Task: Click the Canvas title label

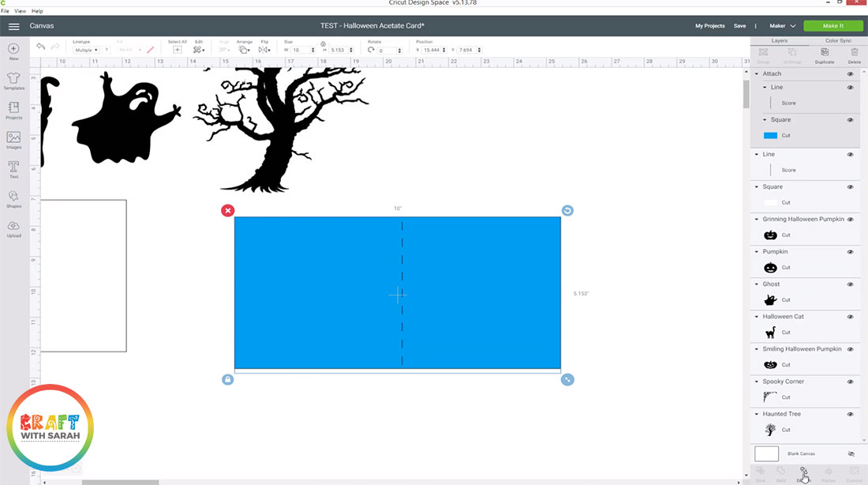Action: pos(42,26)
